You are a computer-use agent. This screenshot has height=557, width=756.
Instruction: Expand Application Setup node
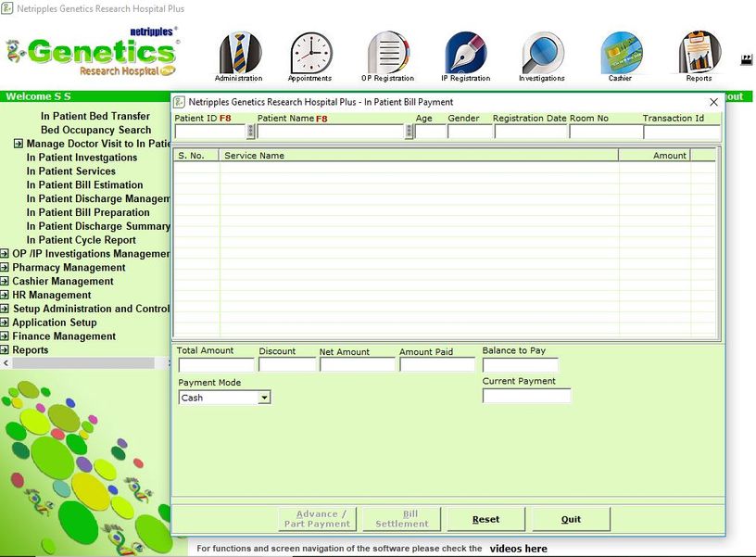click(x=5, y=323)
